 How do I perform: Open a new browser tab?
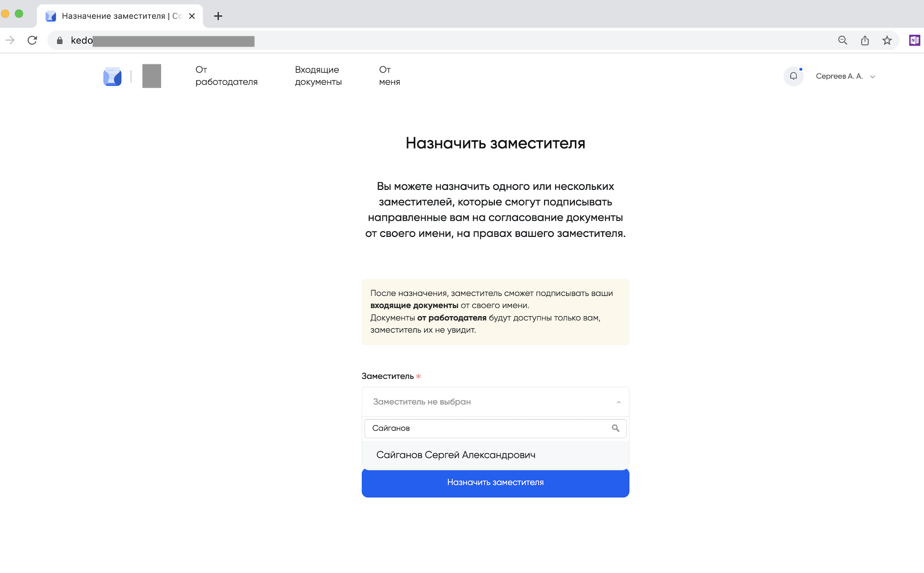tap(218, 16)
